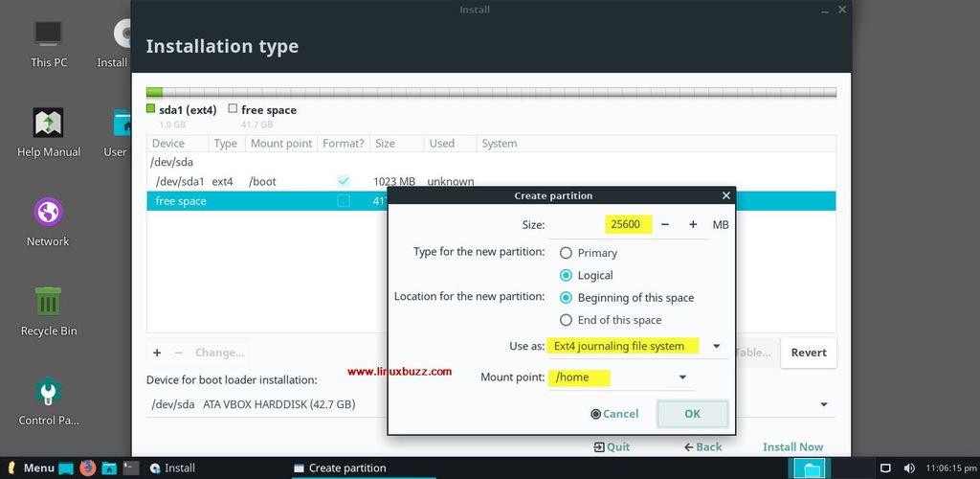Choose Beginning of this space location
The width and height of the screenshot is (980, 479).
pyautogui.click(x=566, y=298)
